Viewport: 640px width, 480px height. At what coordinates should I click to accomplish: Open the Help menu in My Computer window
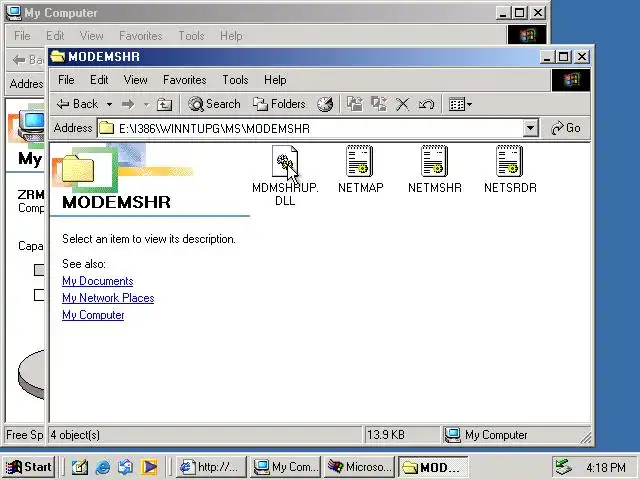coord(231,36)
